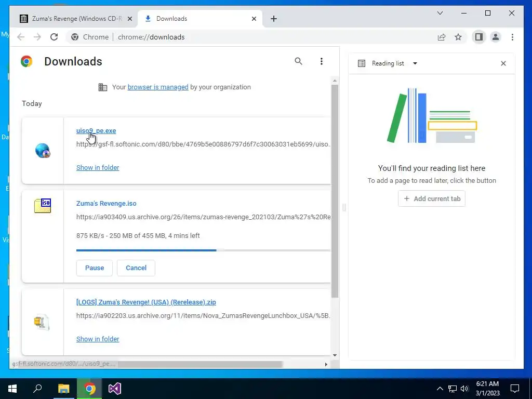Image resolution: width=532 pixels, height=399 pixels.
Task: Close the Reading list side panel
Action: (x=503, y=63)
